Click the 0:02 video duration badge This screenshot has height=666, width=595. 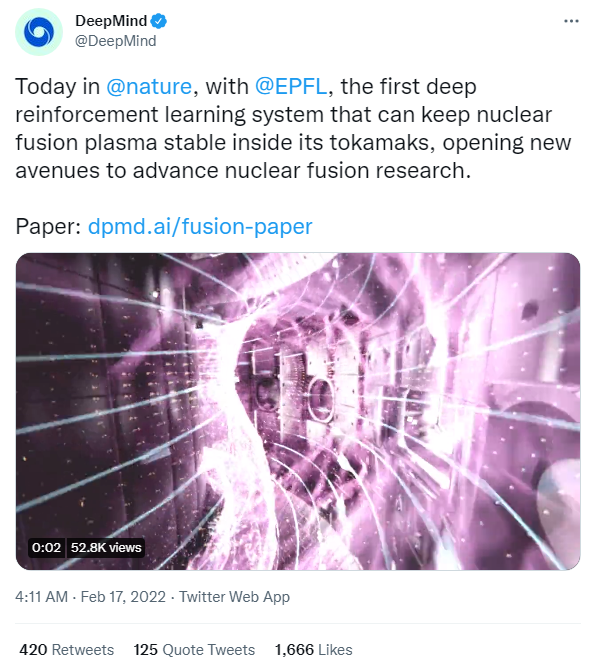click(x=46, y=547)
